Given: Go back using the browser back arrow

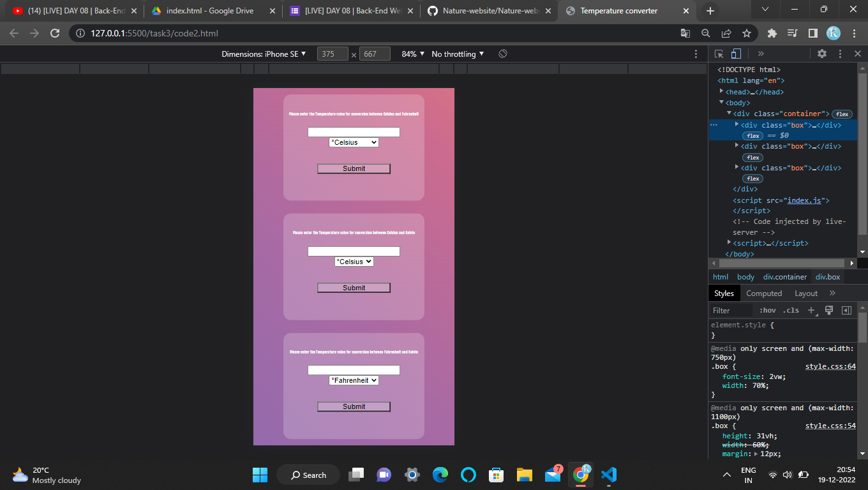Looking at the screenshot, I should tap(15, 33).
